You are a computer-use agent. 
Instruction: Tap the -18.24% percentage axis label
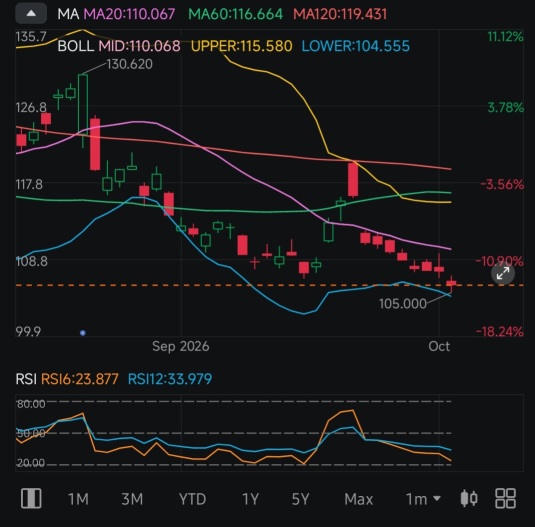tap(500, 331)
